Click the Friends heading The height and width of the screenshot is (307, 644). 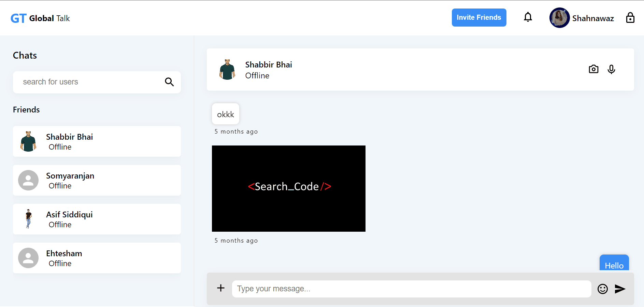26,110
